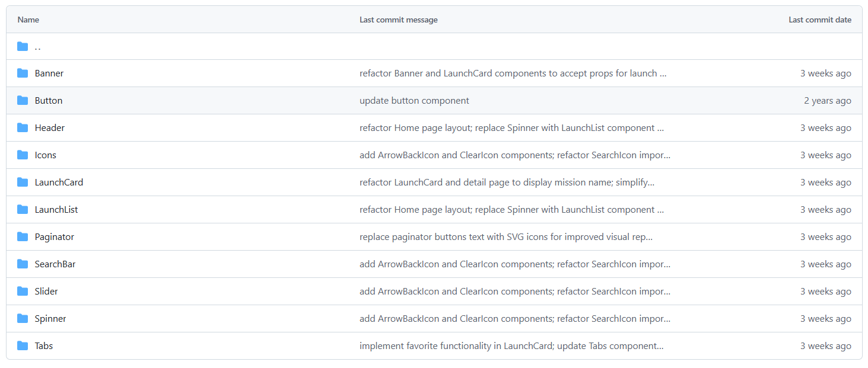Open the Header folder
Image resolution: width=868 pixels, height=368 pixels.
50,128
